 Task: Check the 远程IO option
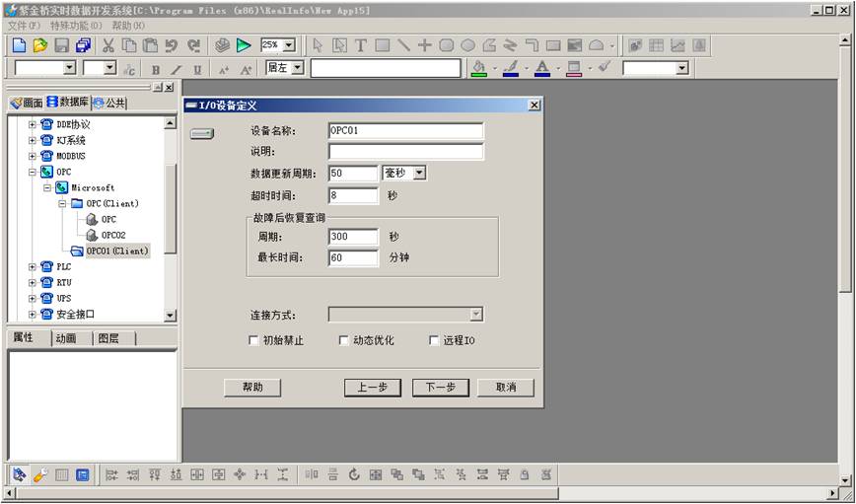(434, 341)
